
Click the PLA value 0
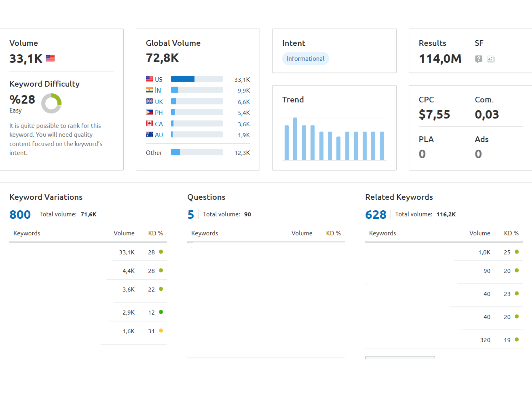click(x=422, y=154)
